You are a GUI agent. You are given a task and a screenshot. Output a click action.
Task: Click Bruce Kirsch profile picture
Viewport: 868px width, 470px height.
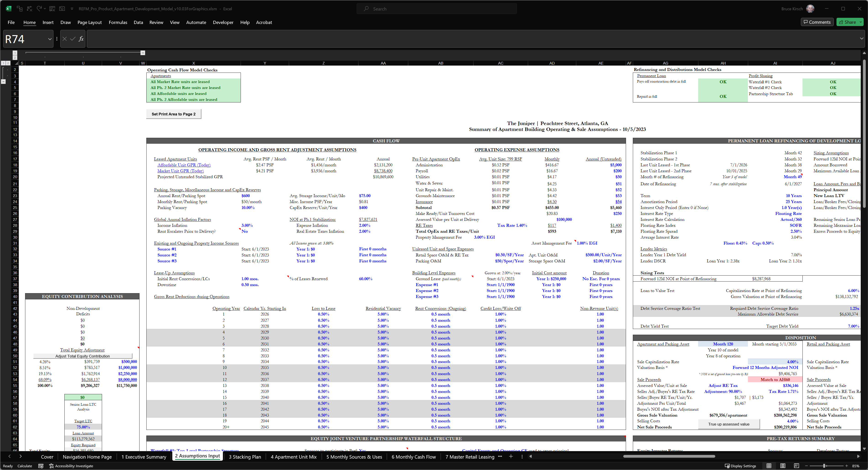[x=810, y=9]
